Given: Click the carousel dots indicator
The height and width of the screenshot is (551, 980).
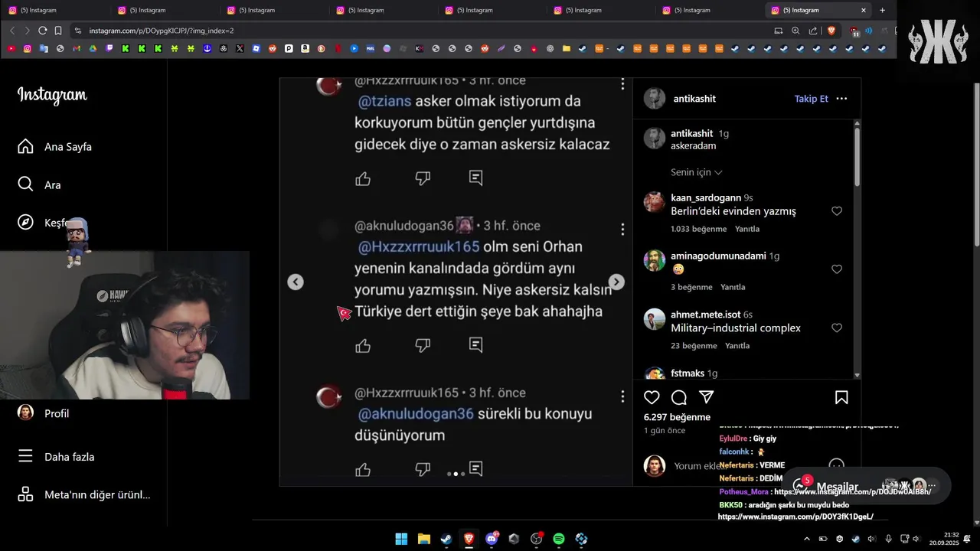Looking at the screenshot, I should 456,474.
